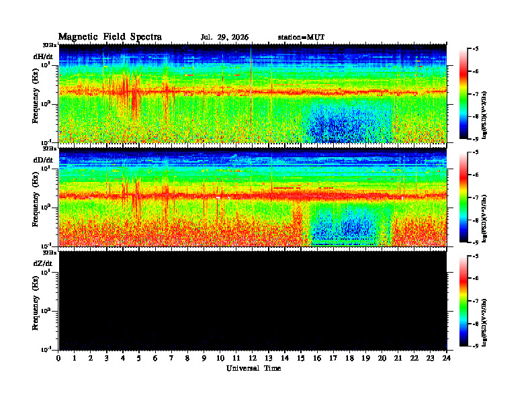Click the dH/dt panel label
Viewport: 532px width, 411px height.
pyautogui.click(x=43, y=56)
